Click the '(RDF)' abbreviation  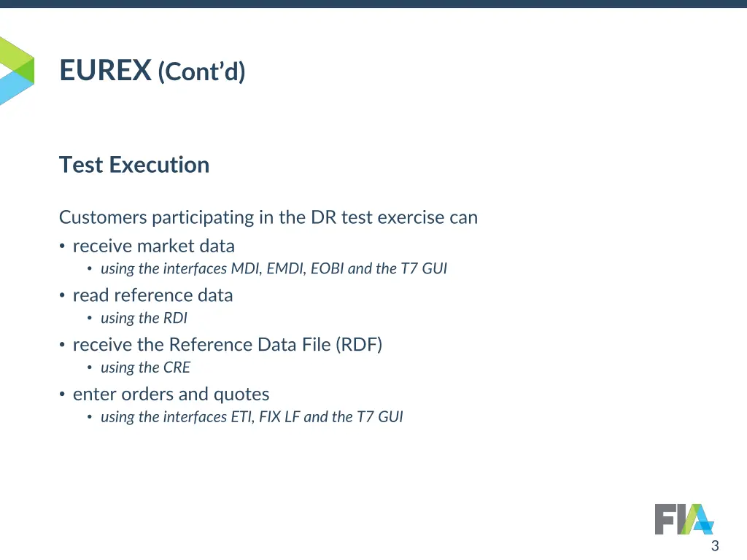click(x=359, y=344)
